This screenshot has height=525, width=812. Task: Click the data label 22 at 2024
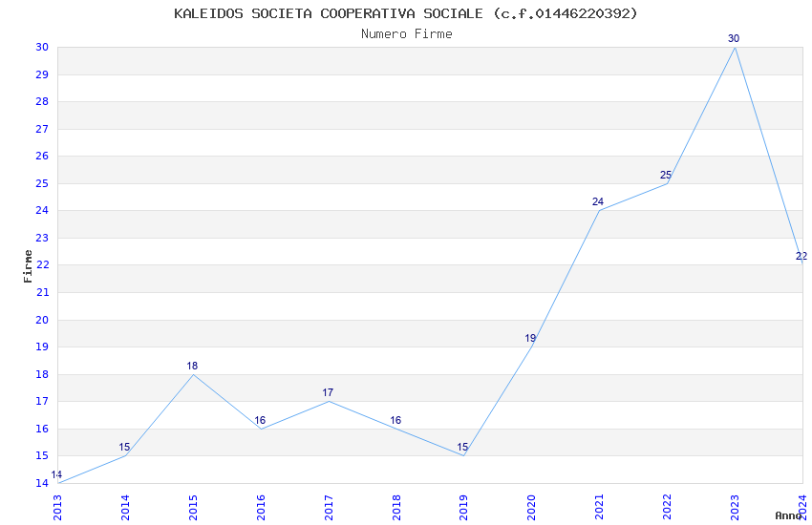click(x=801, y=256)
